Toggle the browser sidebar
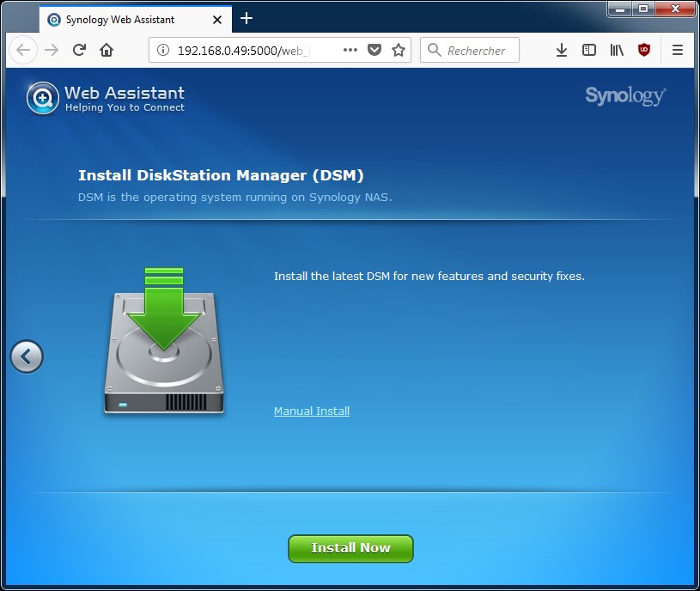Viewport: 700px width, 591px height. tap(589, 51)
